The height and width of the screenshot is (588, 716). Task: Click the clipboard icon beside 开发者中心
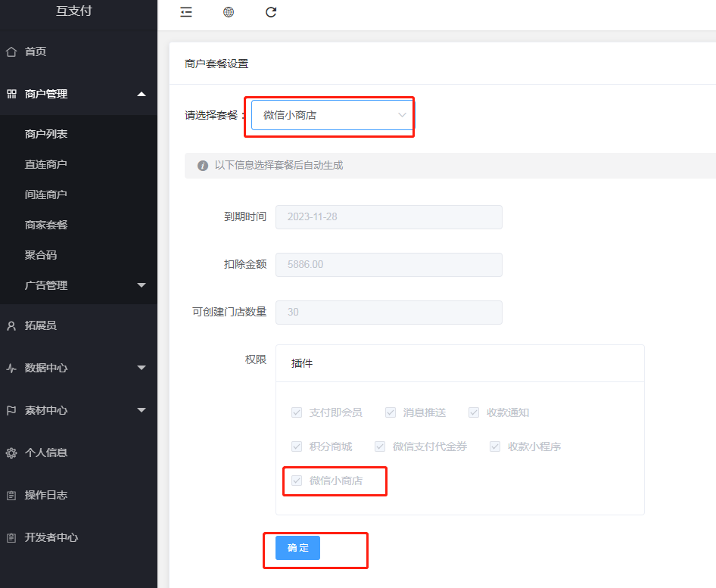click(11, 538)
